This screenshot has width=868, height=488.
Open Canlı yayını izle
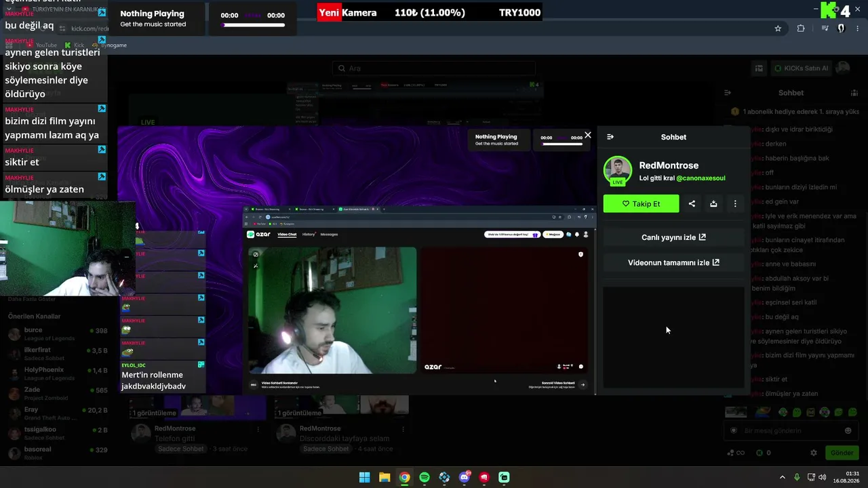pos(673,237)
